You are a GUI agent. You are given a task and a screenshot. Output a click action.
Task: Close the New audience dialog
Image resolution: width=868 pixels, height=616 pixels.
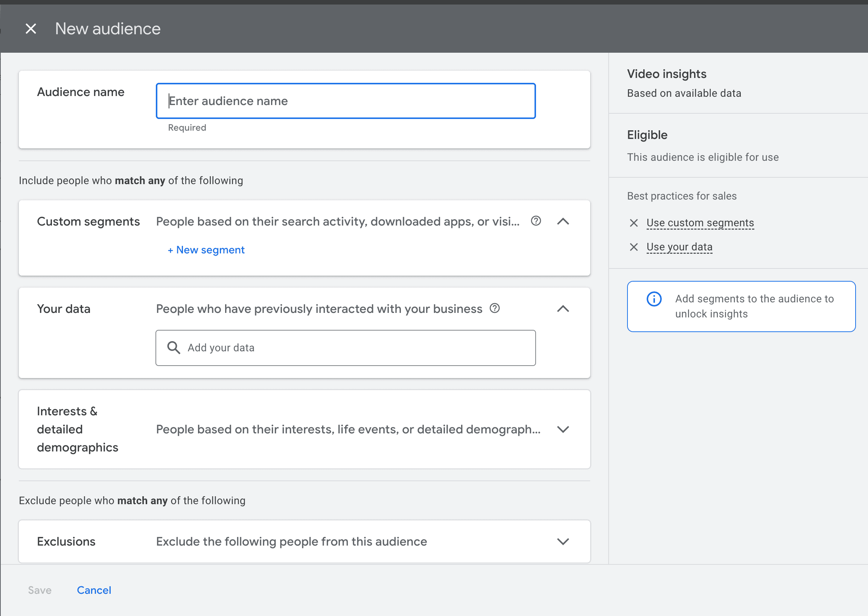pyautogui.click(x=31, y=29)
